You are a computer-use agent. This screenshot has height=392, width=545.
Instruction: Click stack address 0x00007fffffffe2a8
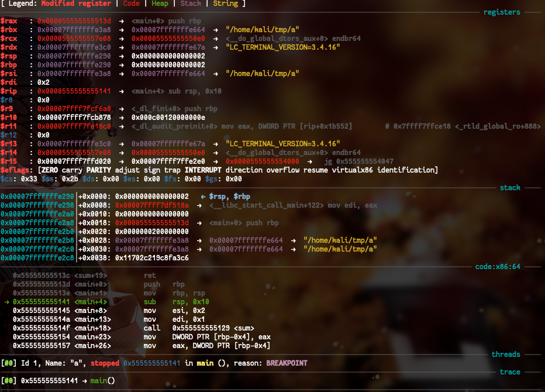37,222
